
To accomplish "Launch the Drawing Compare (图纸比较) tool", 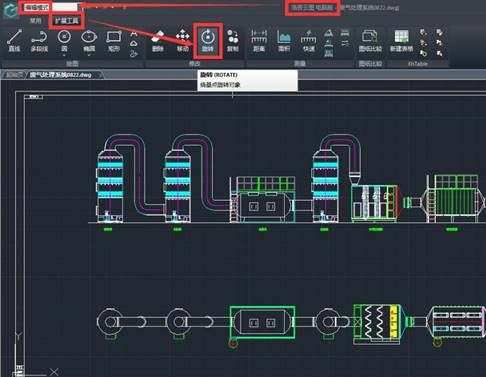I will (x=370, y=41).
